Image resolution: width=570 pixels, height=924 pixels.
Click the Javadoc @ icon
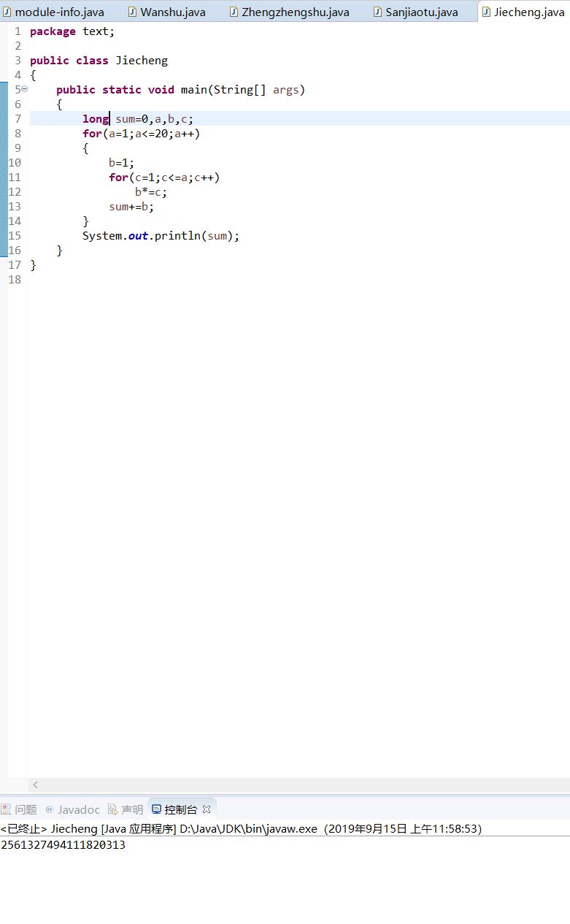(x=50, y=809)
